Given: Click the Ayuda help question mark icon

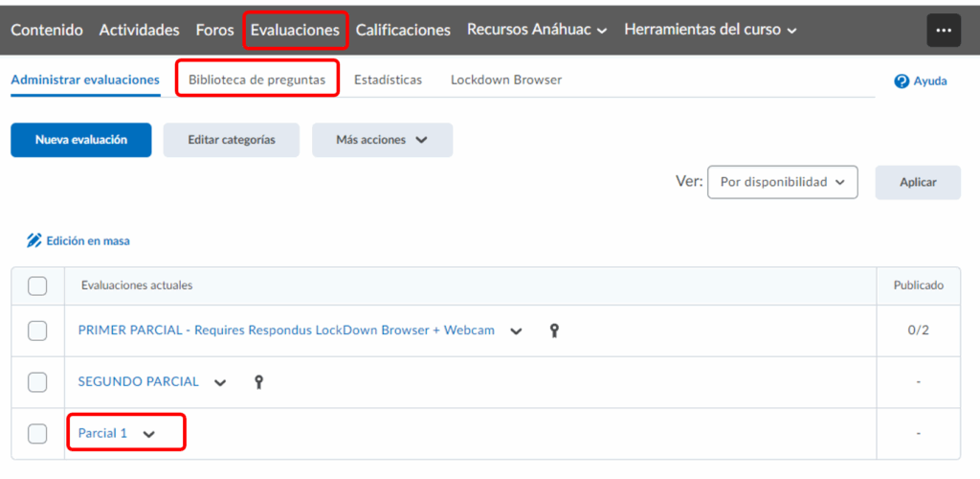Looking at the screenshot, I should [901, 81].
